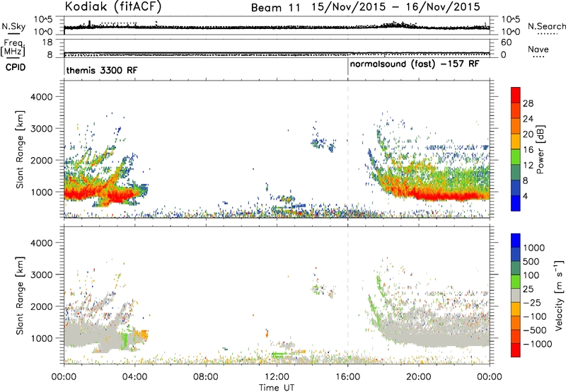Click the 'Power [dB]' colorbar label
The image size is (566, 392).
coord(541,149)
